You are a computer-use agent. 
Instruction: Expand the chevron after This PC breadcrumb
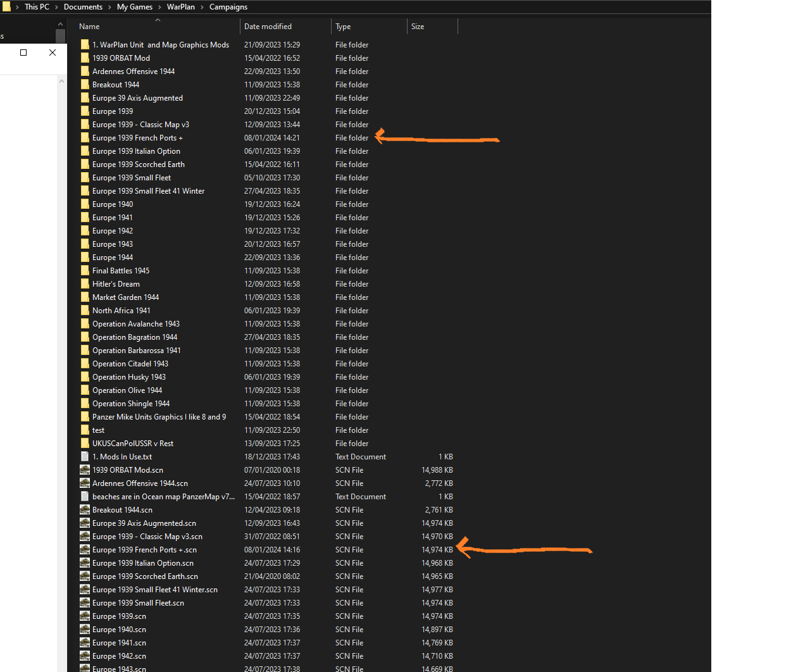[x=56, y=7]
